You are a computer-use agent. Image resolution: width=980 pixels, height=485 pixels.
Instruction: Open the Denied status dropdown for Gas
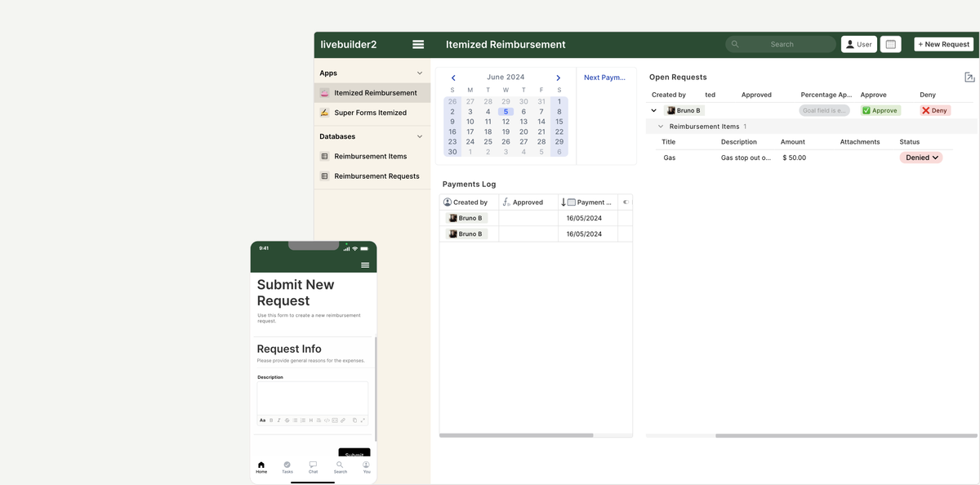pyautogui.click(x=920, y=157)
